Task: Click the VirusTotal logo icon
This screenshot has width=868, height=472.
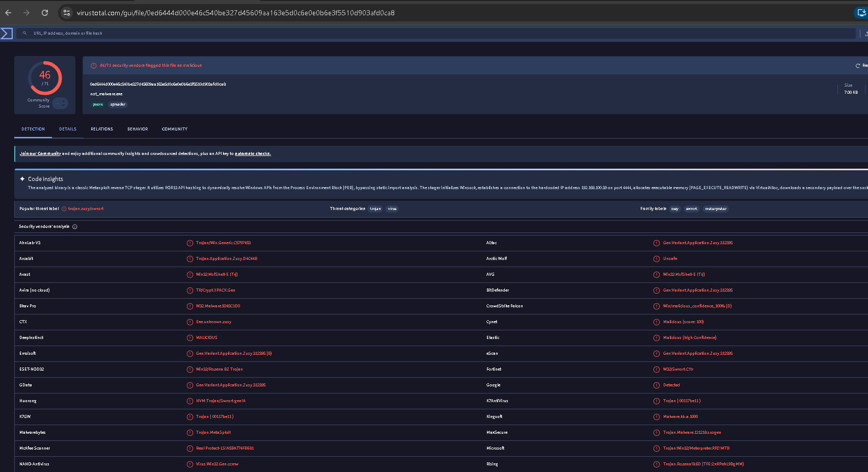Action: 7,34
